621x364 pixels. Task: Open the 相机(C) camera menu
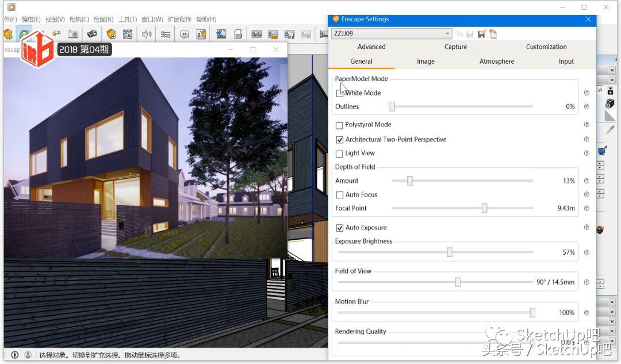click(79, 20)
